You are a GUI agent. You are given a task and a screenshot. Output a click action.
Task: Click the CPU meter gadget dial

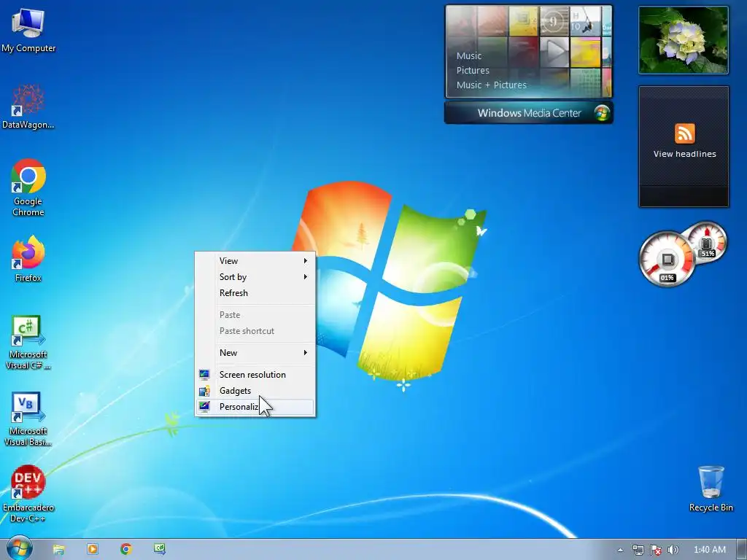667,260
